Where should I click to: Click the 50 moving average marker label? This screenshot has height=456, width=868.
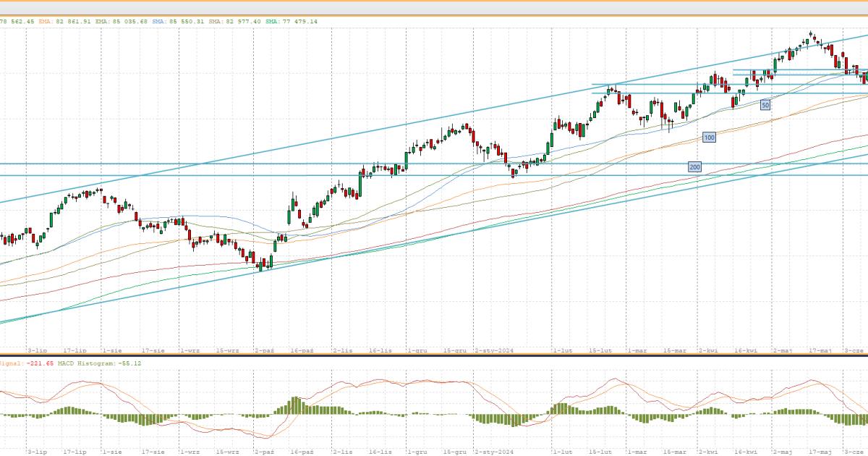[765, 105]
